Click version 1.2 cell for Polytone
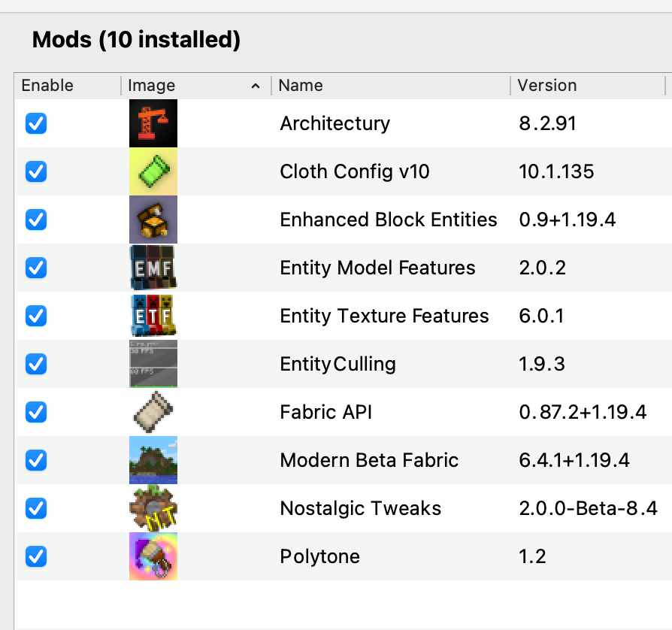Viewport: 672px width, 630px height. coord(532,556)
